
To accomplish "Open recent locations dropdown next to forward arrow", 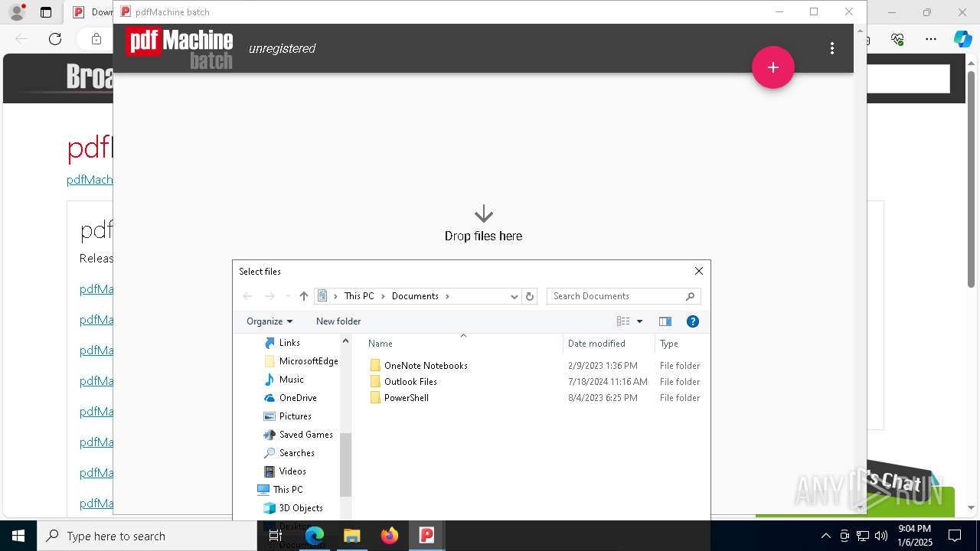I will pos(288,296).
